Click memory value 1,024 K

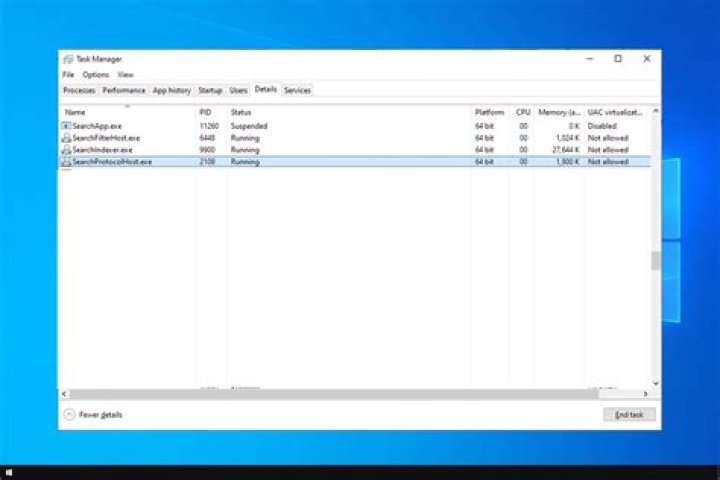(568, 138)
